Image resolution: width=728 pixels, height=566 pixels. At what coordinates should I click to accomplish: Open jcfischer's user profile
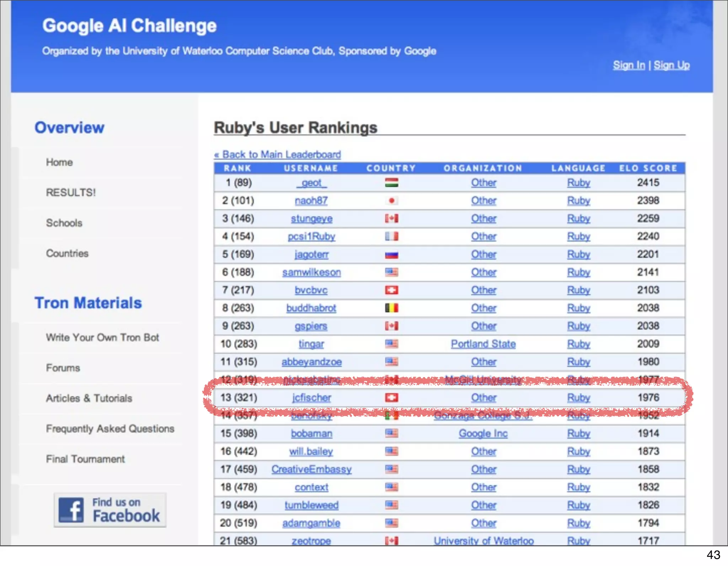(x=311, y=398)
